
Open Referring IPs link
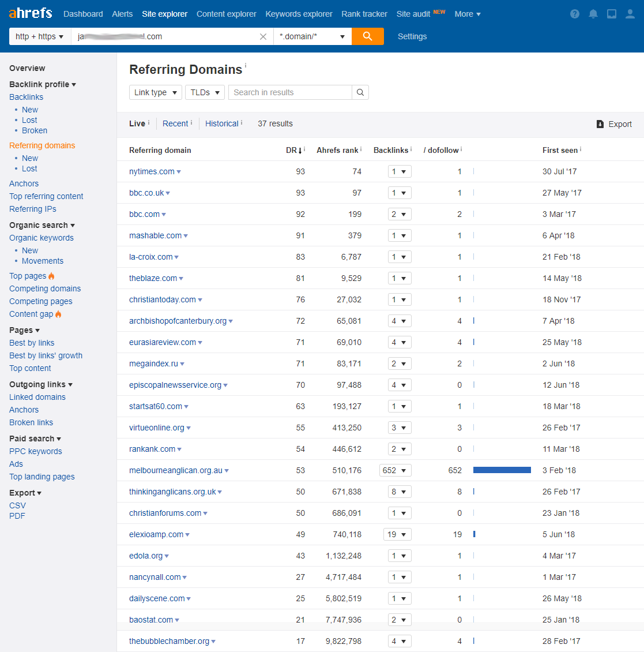click(33, 209)
